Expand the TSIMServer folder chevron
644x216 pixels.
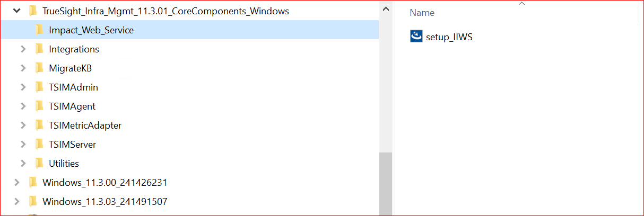click(23, 145)
